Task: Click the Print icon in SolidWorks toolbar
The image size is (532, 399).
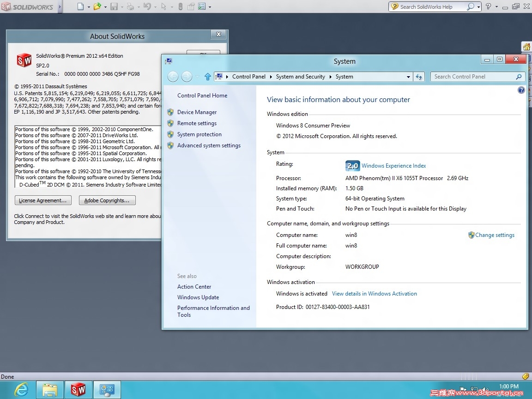Action: point(131,6)
